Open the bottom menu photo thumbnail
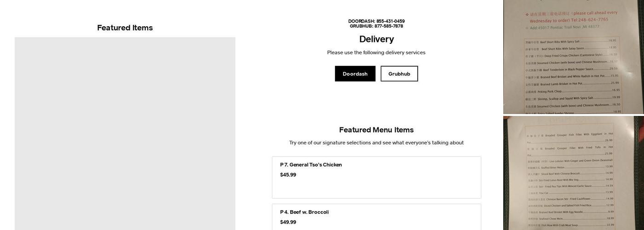Viewport: 644px width, 230px height. pyautogui.click(x=573, y=173)
